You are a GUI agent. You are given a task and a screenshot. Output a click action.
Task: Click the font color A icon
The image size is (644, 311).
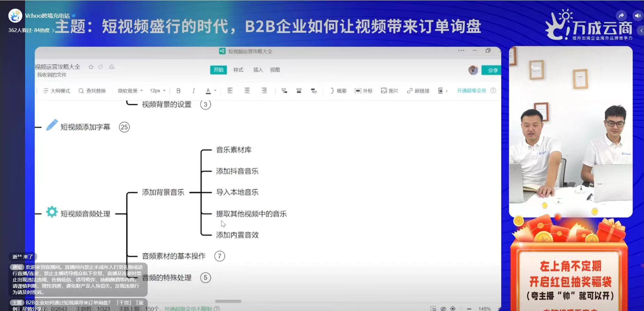point(208,91)
